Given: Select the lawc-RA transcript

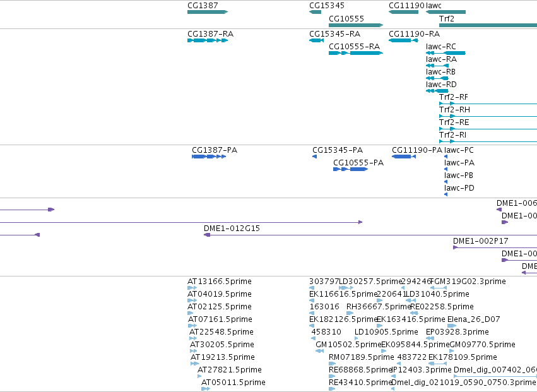Looking at the screenshot, I should pyautogui.click(x=437, y=66).
